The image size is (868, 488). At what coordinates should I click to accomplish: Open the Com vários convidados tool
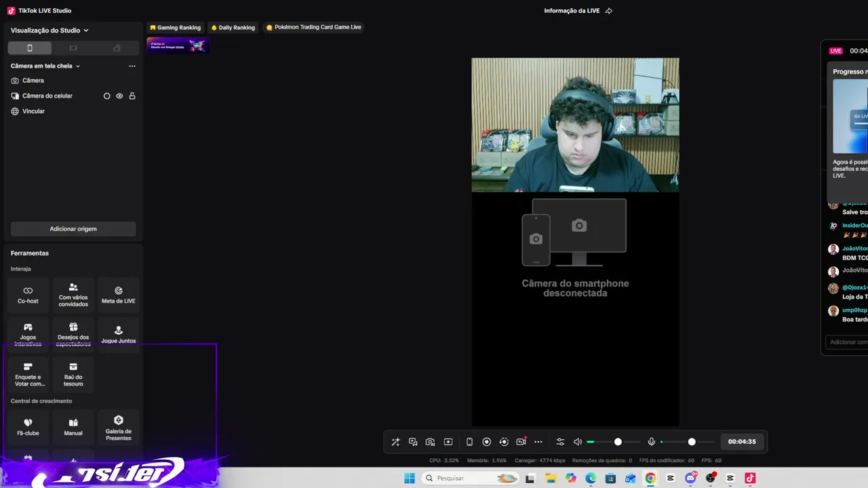pos(73,295)
